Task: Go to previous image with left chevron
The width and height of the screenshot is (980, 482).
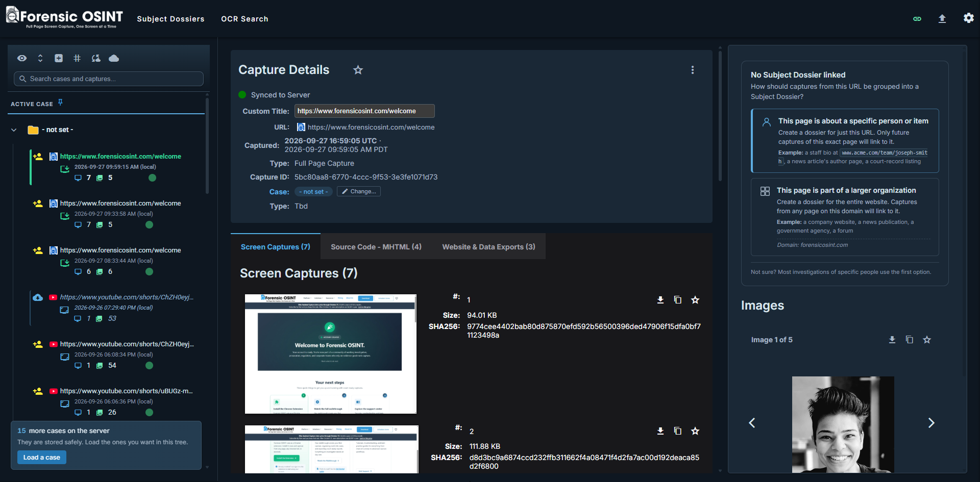Action: click(752, 423)
